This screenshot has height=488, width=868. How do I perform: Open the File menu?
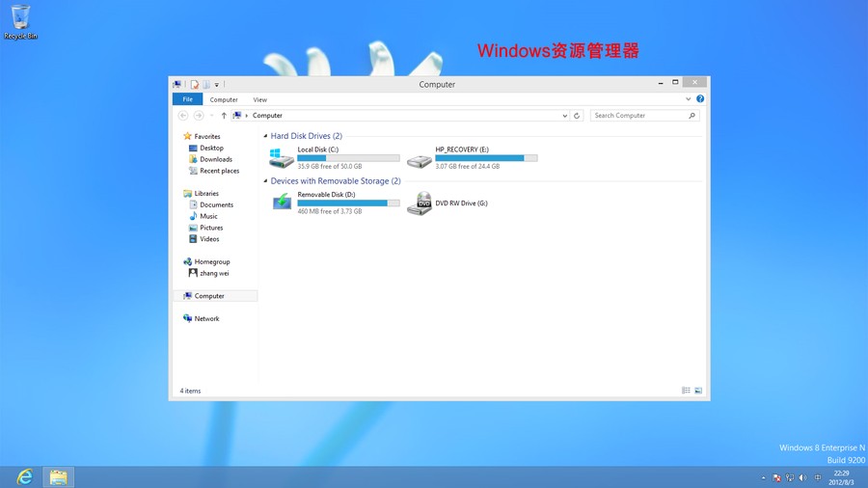pyautogui.click(x=187, y=99)
